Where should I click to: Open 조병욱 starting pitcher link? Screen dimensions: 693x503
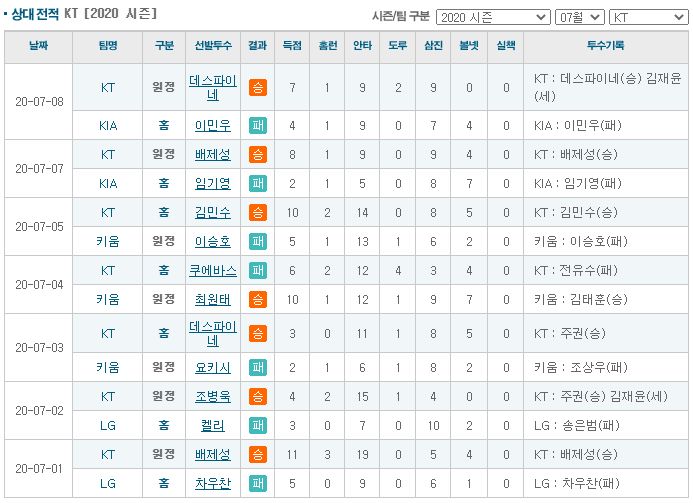(213, 396)
